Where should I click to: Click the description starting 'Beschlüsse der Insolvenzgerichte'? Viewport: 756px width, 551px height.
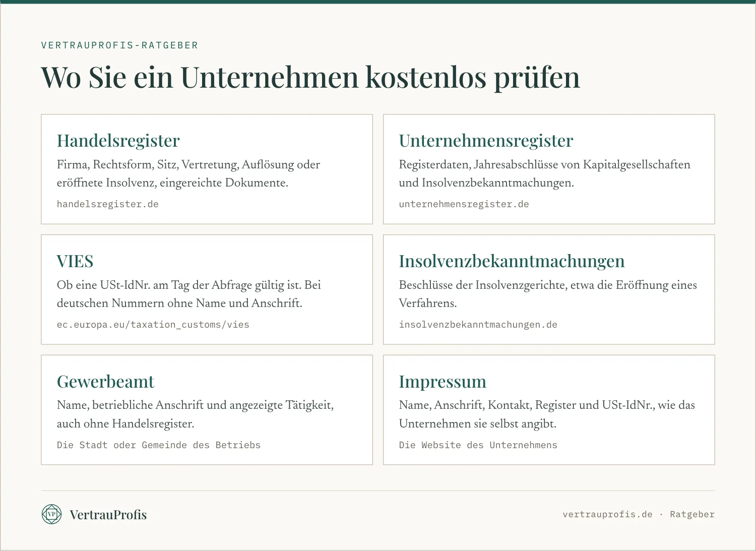coord(548,294)
